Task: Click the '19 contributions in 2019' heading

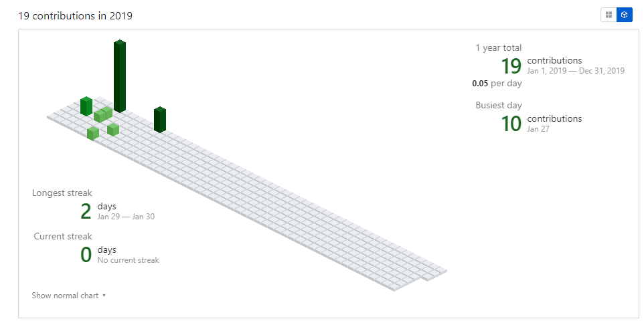Action: (x=75, y=15)
